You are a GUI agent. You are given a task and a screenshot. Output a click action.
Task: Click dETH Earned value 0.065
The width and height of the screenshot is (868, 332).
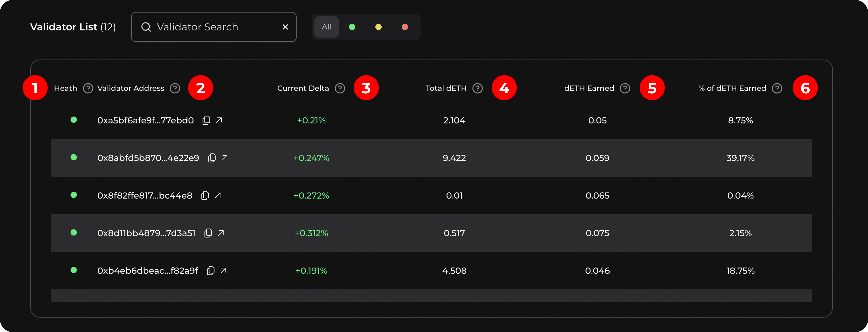click(x=597, y=195)
